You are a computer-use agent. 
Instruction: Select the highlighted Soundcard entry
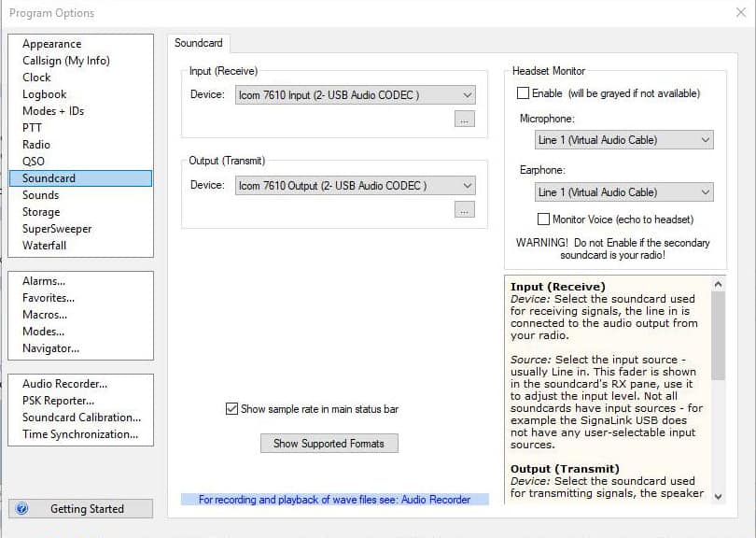(80, 178)
